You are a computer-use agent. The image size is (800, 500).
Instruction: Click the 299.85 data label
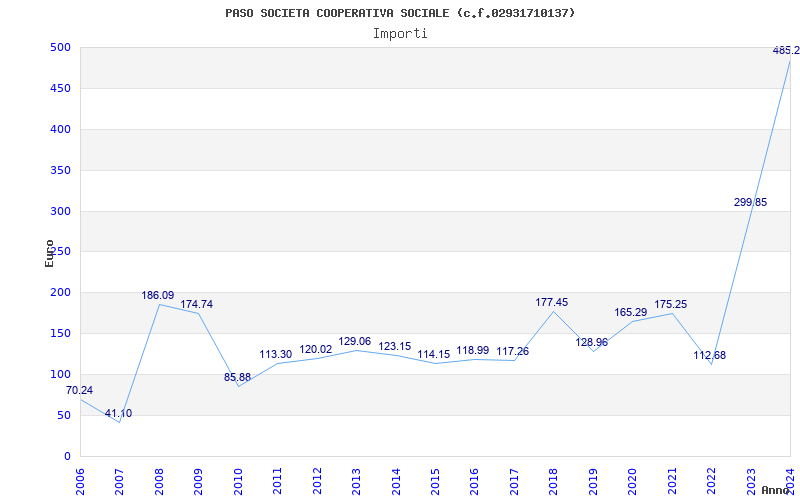751,203
